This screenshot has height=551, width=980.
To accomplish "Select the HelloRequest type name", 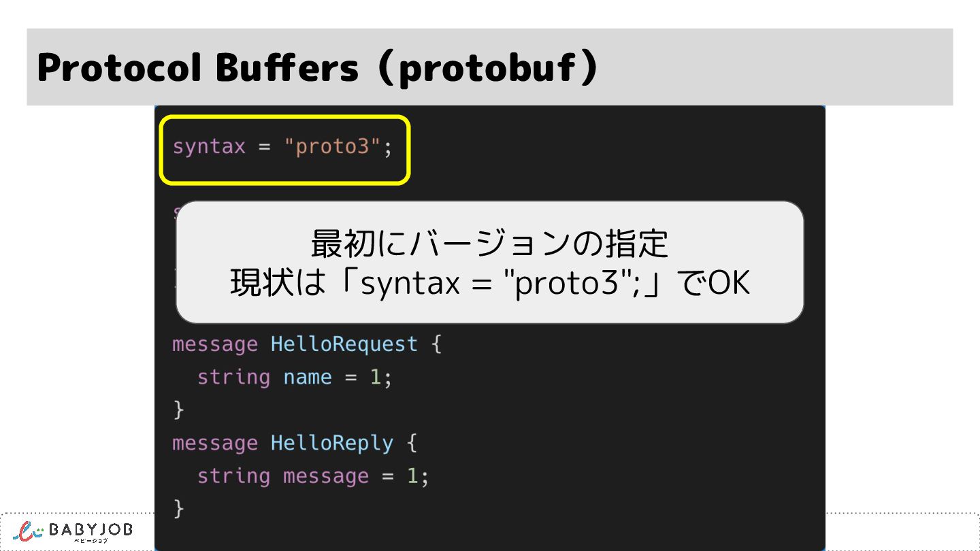I will (x=344, y=344).
